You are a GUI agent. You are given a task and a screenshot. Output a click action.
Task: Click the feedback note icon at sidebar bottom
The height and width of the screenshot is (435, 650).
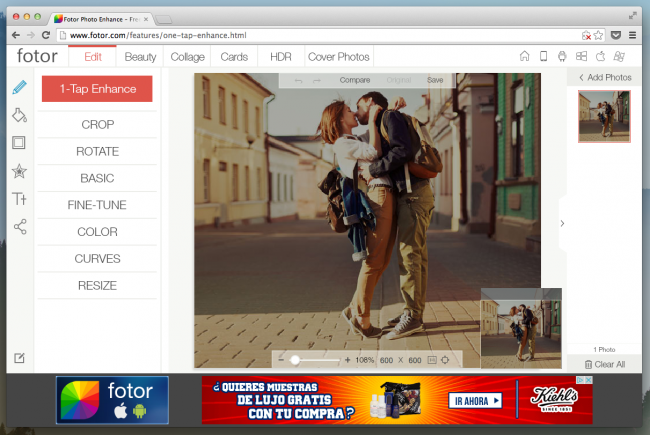click(19, 357)
